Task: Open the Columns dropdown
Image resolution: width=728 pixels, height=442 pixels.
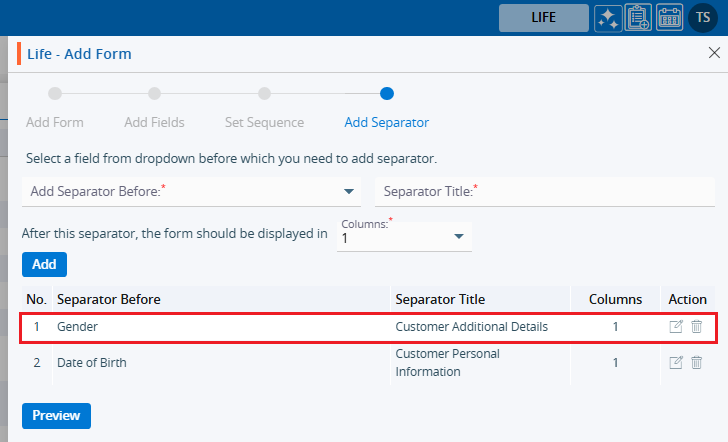Action: point(458,236)
